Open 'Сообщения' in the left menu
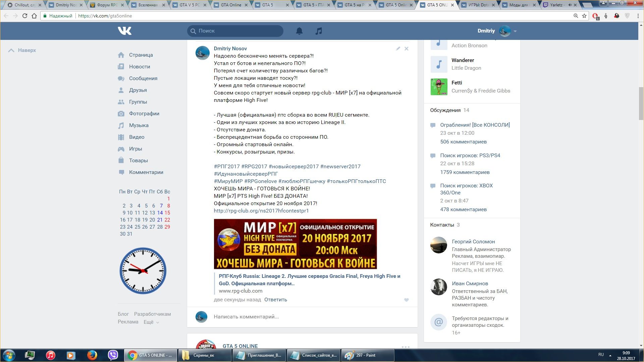The width and height of the screenshot is (644, 362). point(143,78)
